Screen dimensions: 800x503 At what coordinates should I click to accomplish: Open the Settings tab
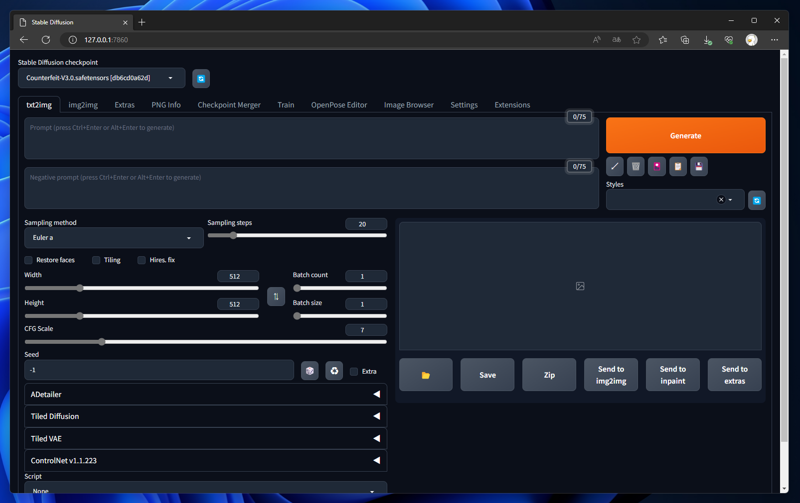pos(464,105)
